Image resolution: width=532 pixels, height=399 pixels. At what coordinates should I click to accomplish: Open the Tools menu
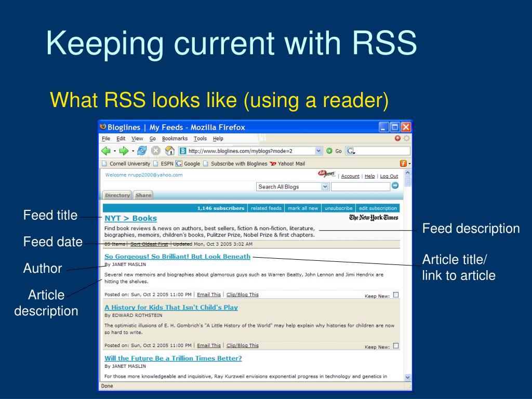pyautogui.click(x=200, y=138)
